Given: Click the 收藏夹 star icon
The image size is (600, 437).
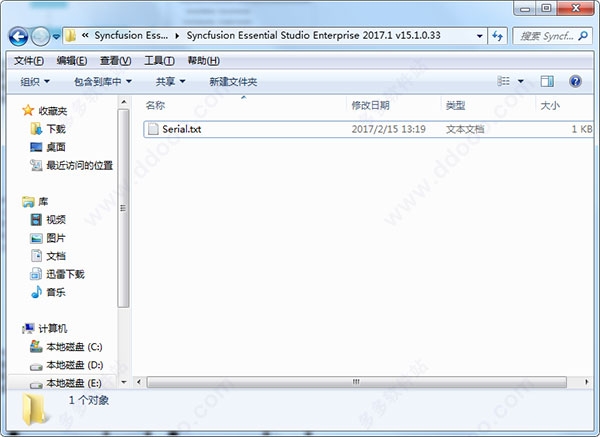Looking at the screenshot, I should click(28, 111).
